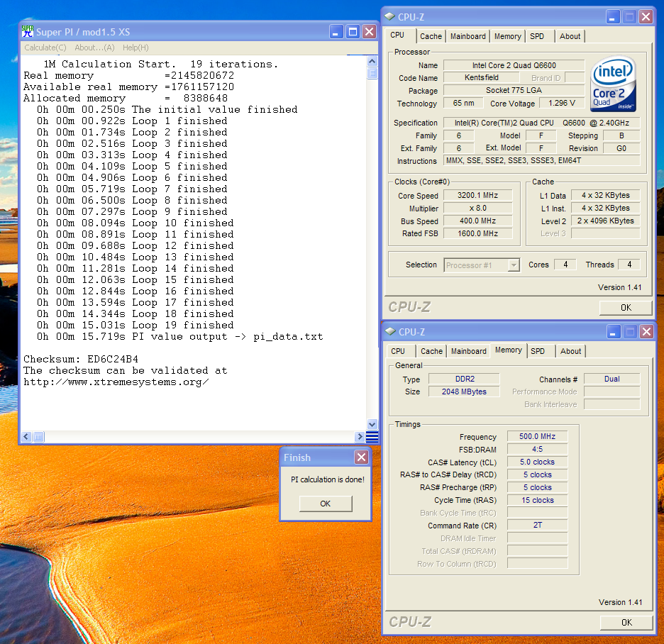
Task: Open the Calculate(C) menu
Action: (x=45, y=48)
